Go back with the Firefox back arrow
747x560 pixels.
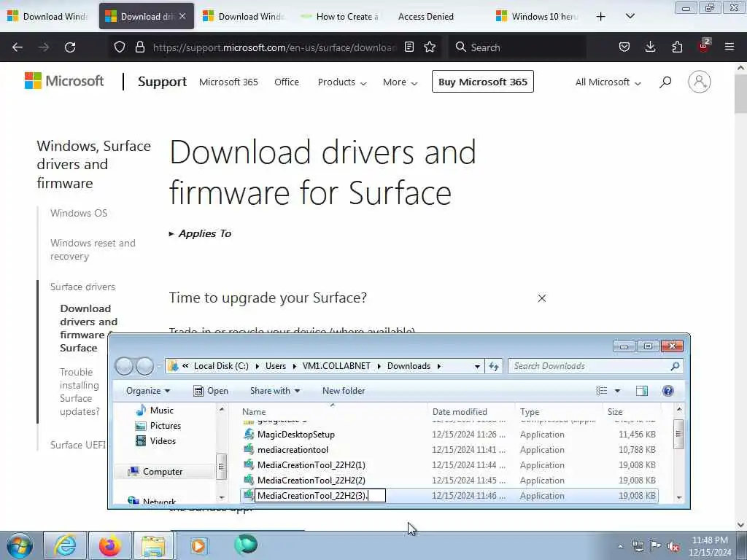tap(18, 47)
